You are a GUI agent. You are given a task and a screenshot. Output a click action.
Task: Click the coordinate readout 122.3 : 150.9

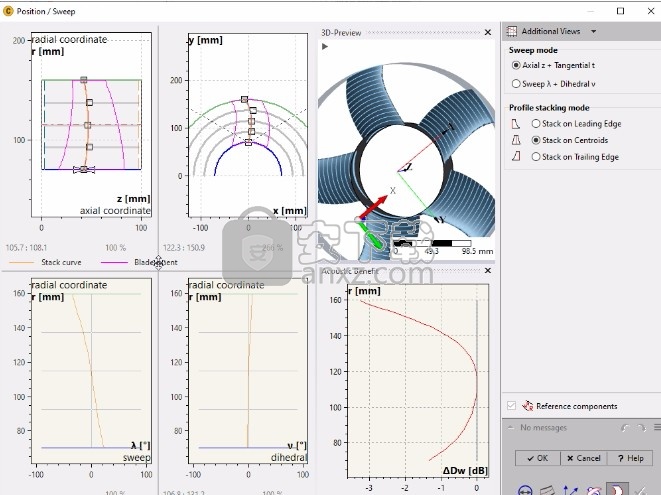(x=184, y=248)
